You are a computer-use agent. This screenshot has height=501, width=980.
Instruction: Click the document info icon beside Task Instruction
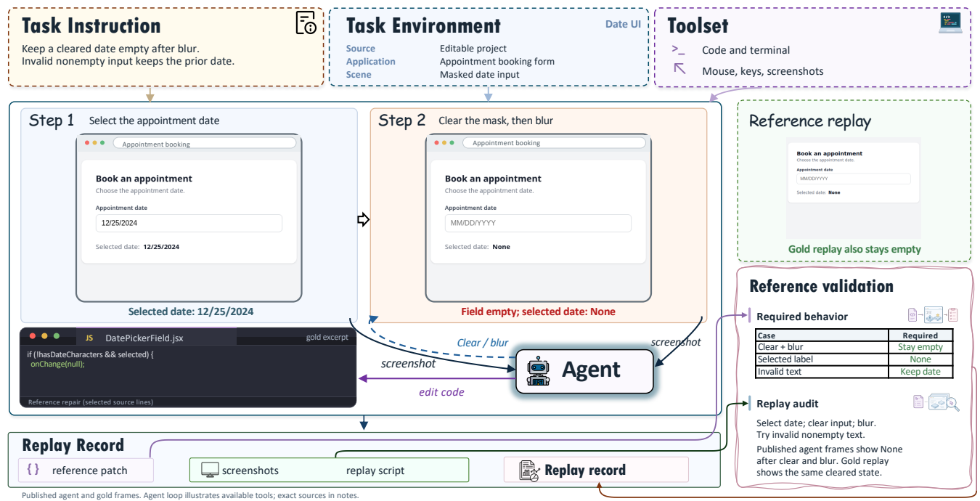pos(306,23)
